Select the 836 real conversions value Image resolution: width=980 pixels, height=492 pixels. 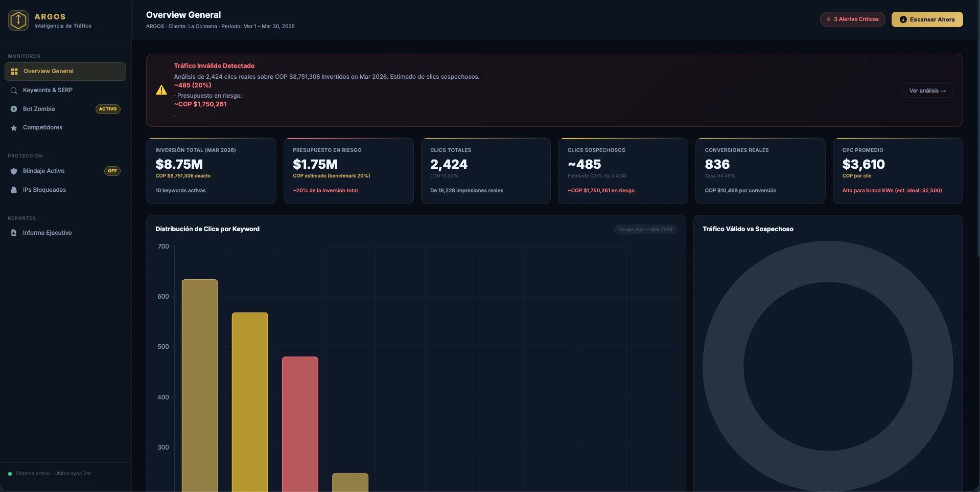pyautogui.click(x=717, y=164)
